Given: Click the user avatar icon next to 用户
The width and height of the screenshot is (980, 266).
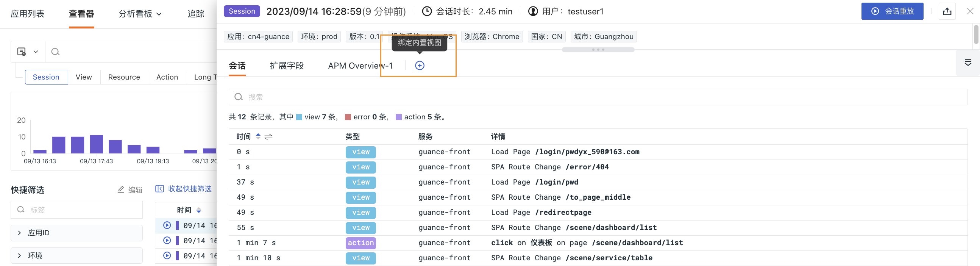Looking at the screenshot, I should pyautogui.click(x=533, y=11).
